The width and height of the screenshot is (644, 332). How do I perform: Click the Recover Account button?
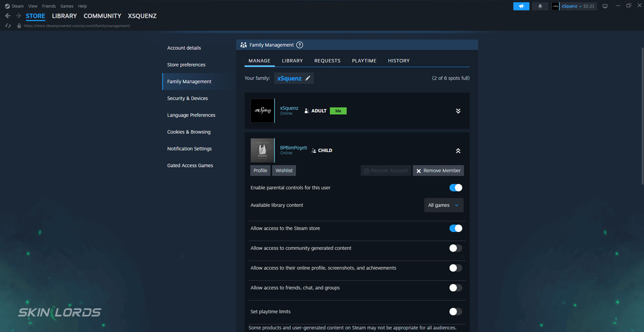pos(386,171)
